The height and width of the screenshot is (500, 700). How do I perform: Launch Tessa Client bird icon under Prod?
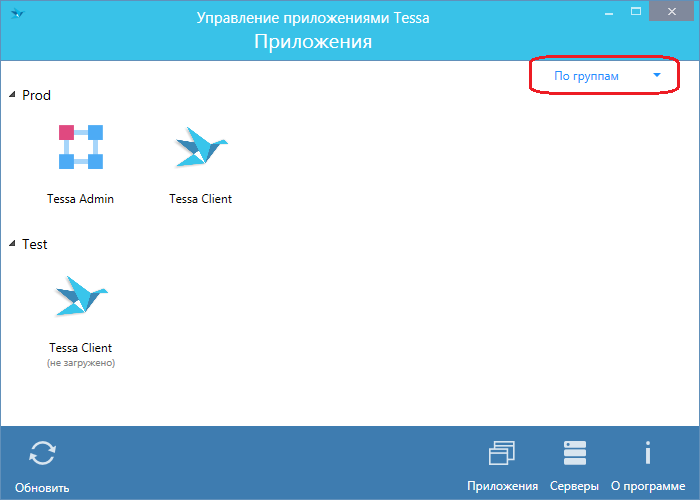coord(200,147)
